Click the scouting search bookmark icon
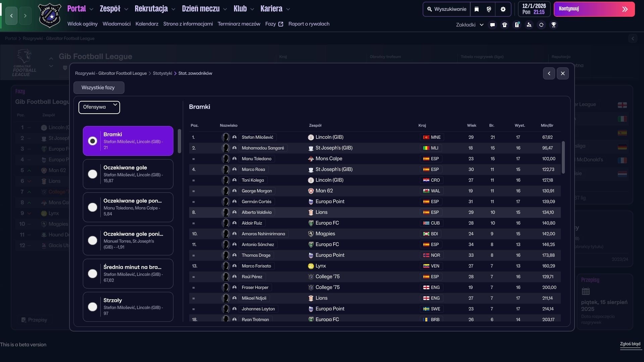The width and height of the screenshot is (644, 362). click(x=529, y=25)
